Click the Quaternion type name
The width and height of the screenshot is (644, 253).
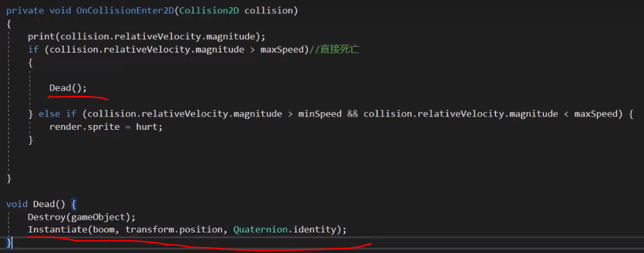[x=260, y=229]
